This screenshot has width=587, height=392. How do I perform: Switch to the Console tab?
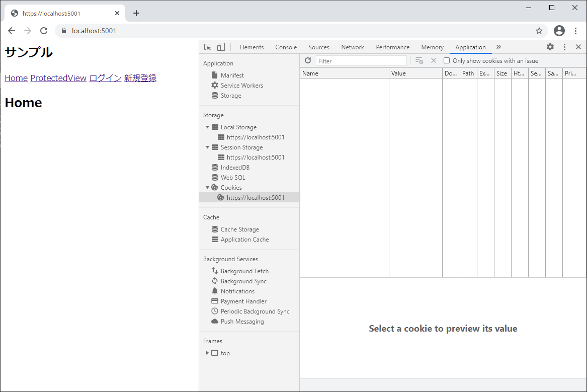coord(286,47)
